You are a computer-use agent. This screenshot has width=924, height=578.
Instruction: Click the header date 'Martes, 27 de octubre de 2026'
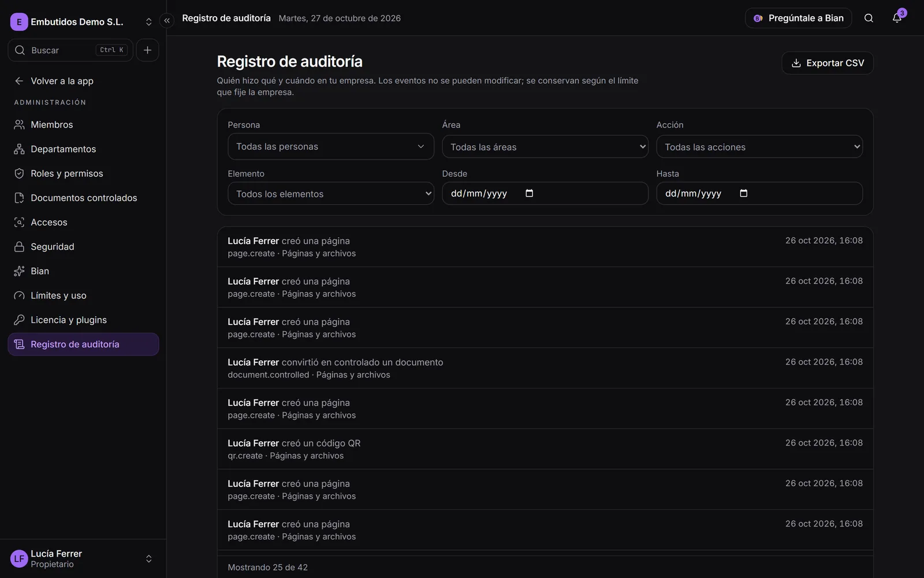[340, 18]
